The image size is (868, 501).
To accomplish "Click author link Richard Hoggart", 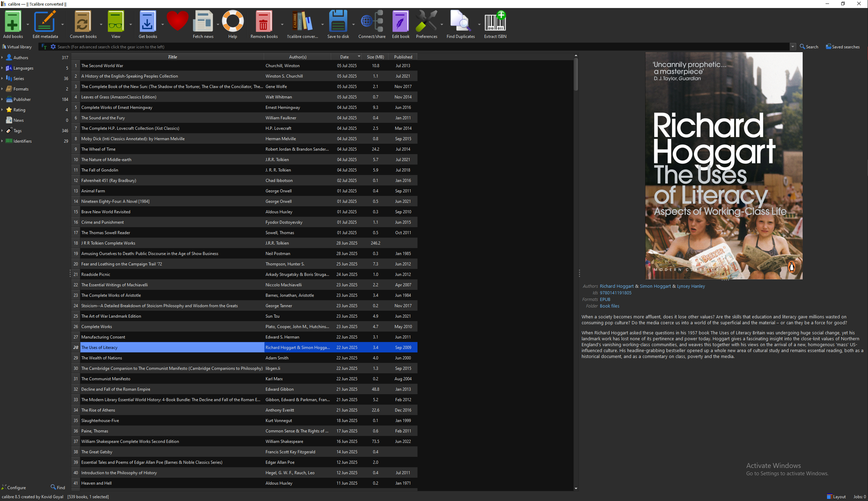I will point(617,286).
